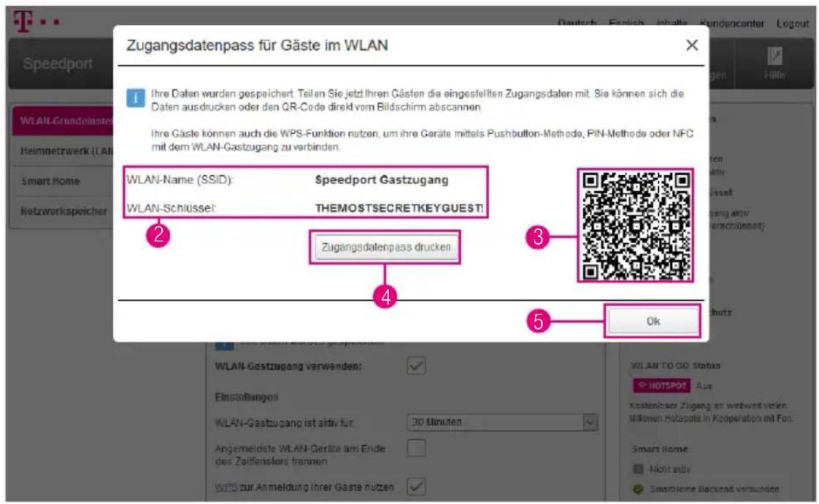Click the WLAN-Schlüssel label
This screenshot has height=504, width=819.
coord(171,208)
